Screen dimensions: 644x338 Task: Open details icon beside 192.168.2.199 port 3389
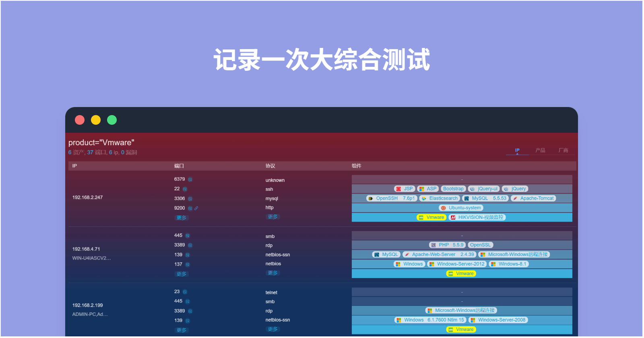pos(190,311)
